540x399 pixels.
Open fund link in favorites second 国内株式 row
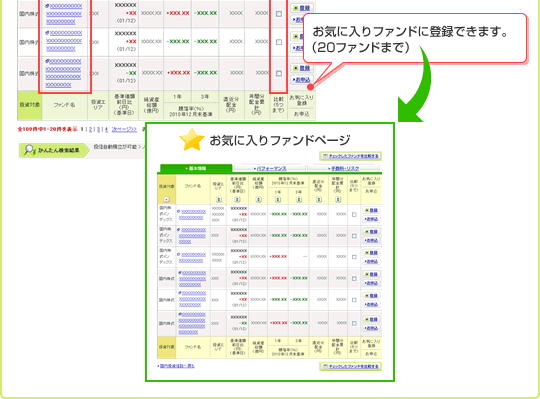pos(192,299)
